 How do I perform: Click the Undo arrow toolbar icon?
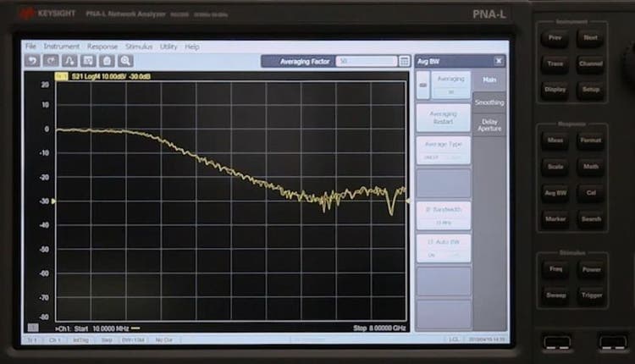pos(32,61)
